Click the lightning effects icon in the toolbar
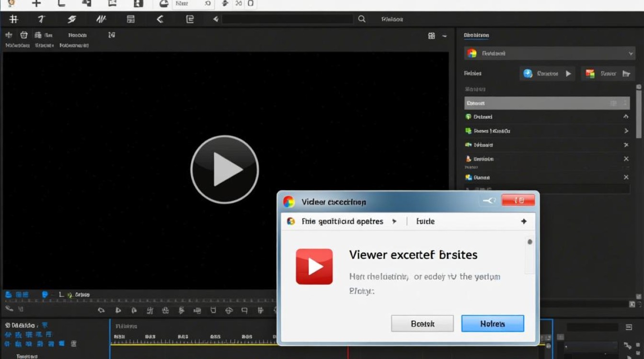 coord(72,19)
